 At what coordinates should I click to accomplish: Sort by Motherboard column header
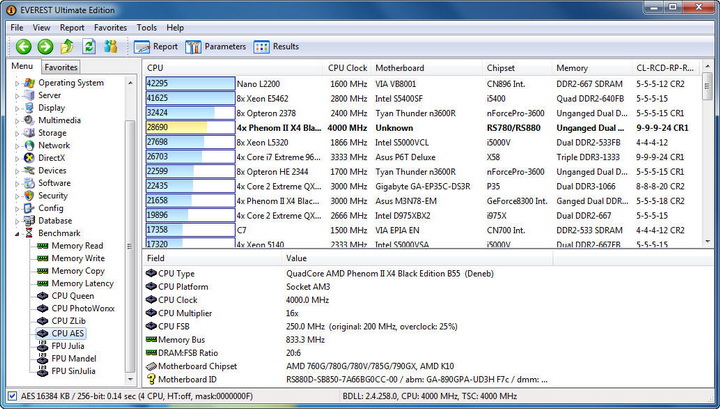pyautogui.click(x=427, y=68)
